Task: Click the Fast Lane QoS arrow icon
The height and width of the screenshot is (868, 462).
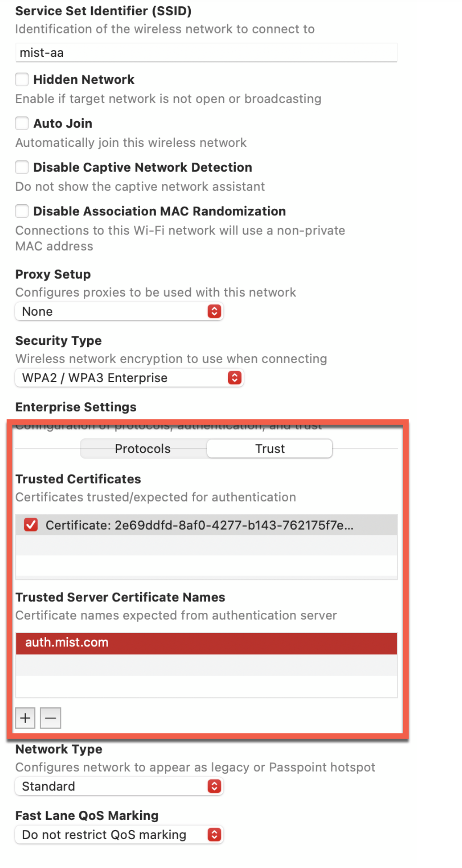Action: 214,834
